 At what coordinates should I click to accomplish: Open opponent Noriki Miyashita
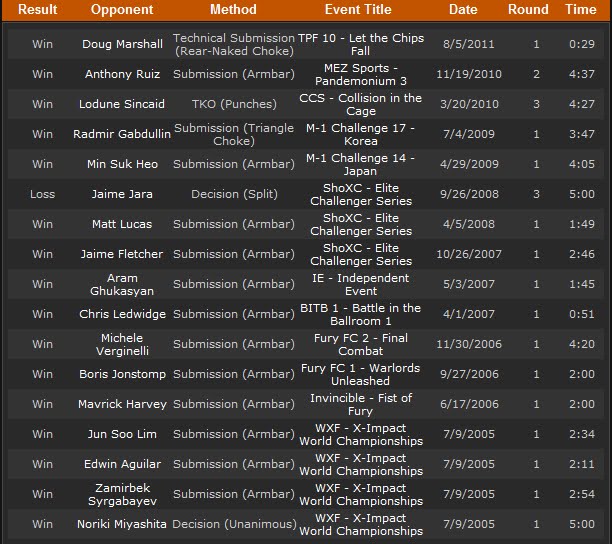pos(122,524)
